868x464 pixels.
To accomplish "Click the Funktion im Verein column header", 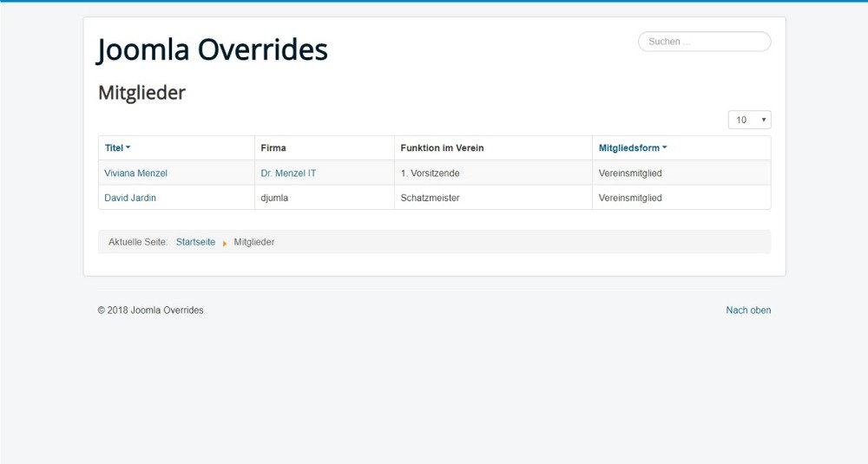I will (443, 147).
